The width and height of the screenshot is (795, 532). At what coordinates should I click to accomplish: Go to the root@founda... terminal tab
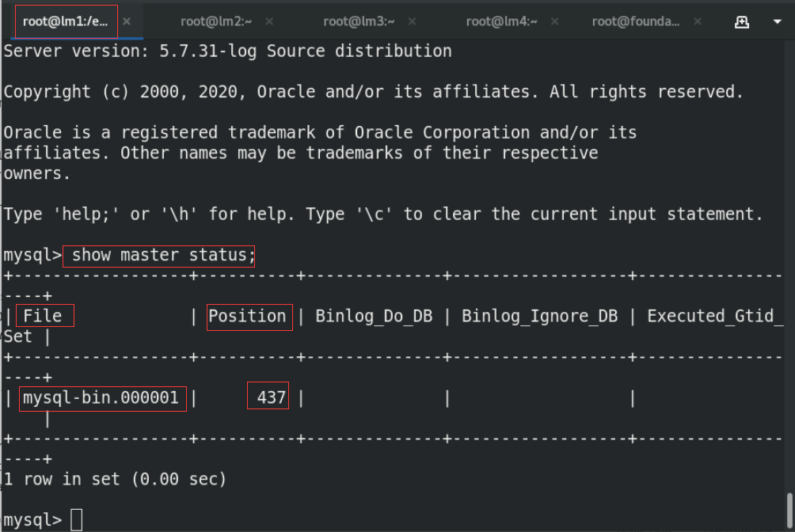635,21
